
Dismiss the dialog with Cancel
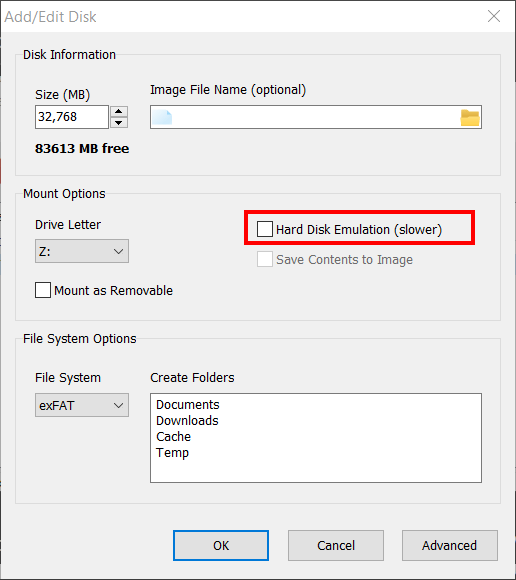[x=336, y=546]
